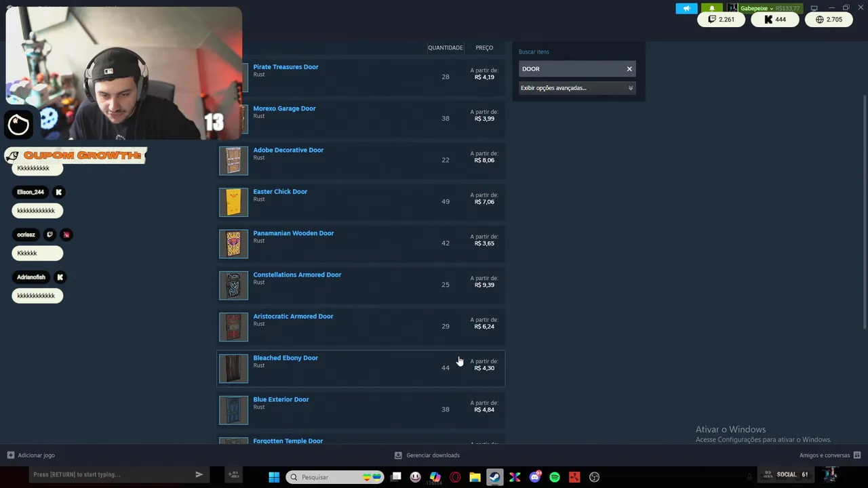The height and width of the screenshot is (488, 868).
Task: Open Blue Exterior Door listing
Action: tap(281, 399)
